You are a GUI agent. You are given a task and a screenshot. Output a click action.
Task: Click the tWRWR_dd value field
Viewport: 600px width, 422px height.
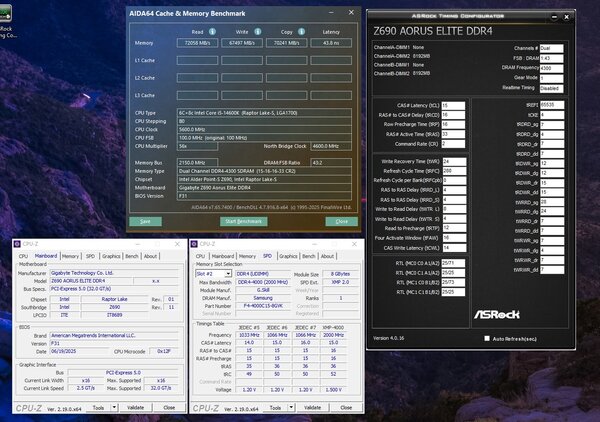pos(552,270)
